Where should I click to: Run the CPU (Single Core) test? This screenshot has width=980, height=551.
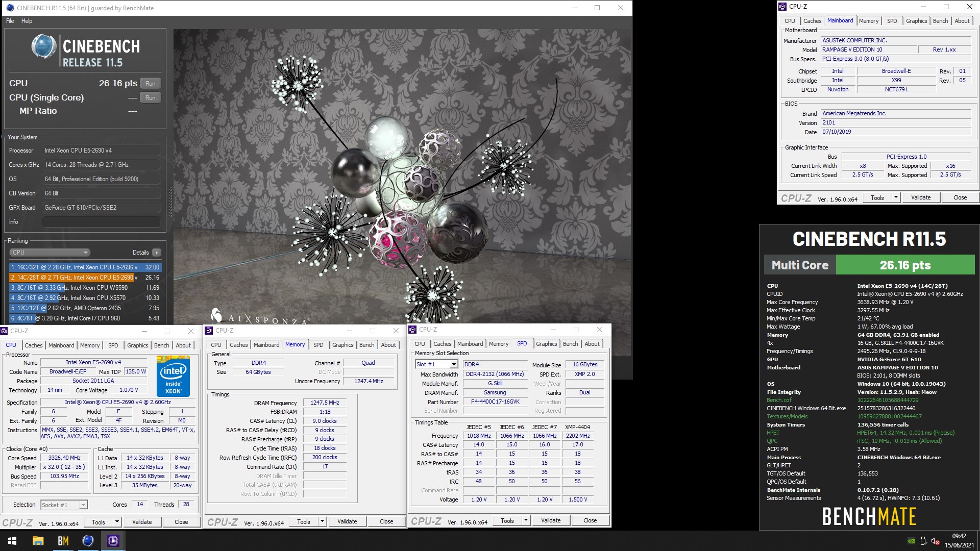point(150,98)
